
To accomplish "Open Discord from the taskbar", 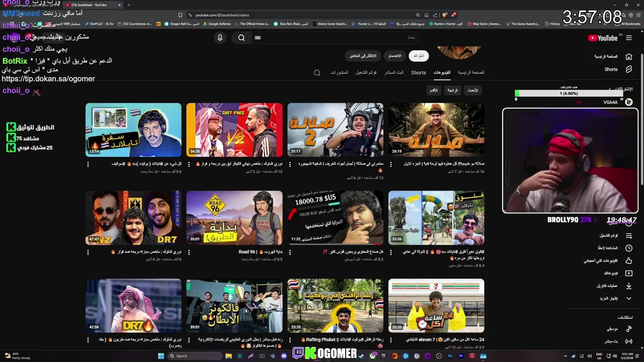I will [x=284, y=356].
